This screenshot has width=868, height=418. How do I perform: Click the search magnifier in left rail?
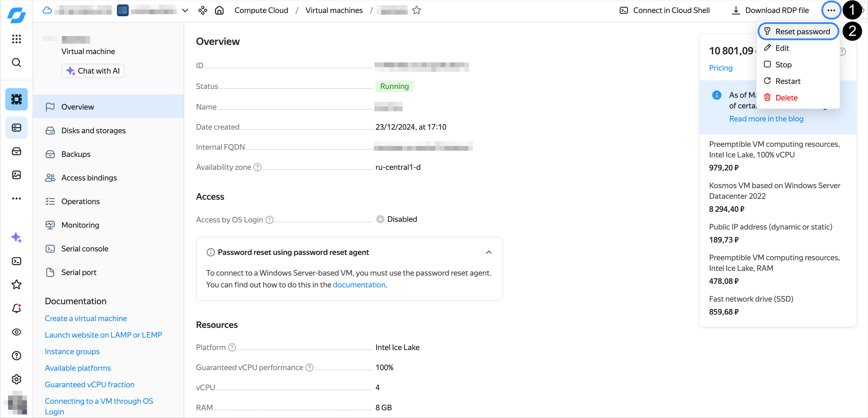tap(16, 63)
